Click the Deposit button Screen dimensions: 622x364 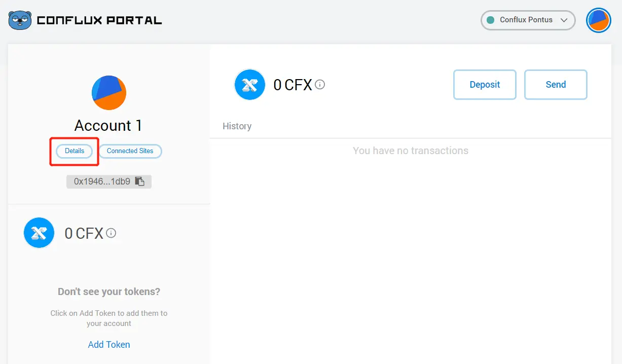(x=485, y=85)
